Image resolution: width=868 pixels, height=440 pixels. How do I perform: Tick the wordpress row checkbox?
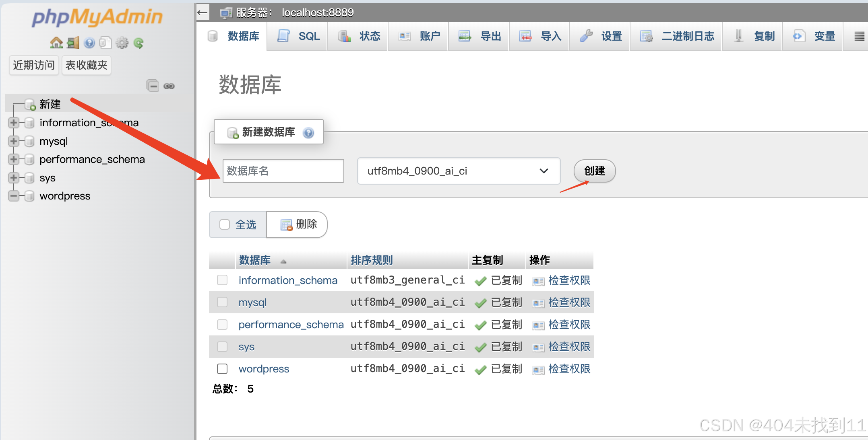[222, 369]
